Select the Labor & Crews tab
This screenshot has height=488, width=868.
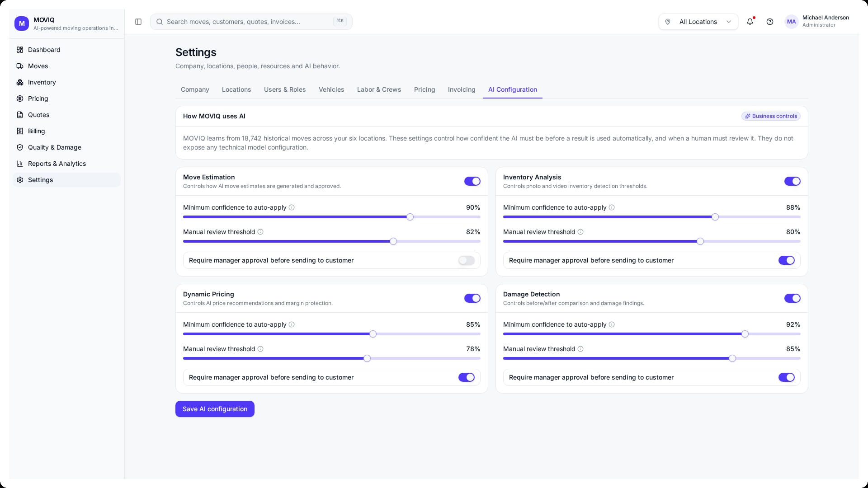click(379, 89)
